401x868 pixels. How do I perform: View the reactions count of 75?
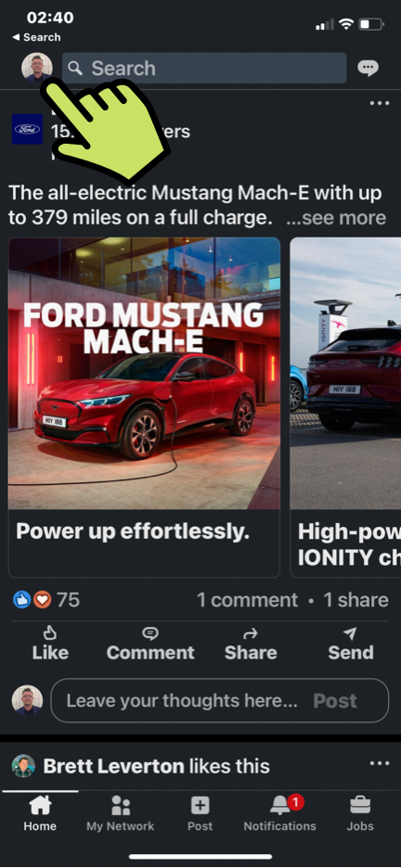click(46, 599)
